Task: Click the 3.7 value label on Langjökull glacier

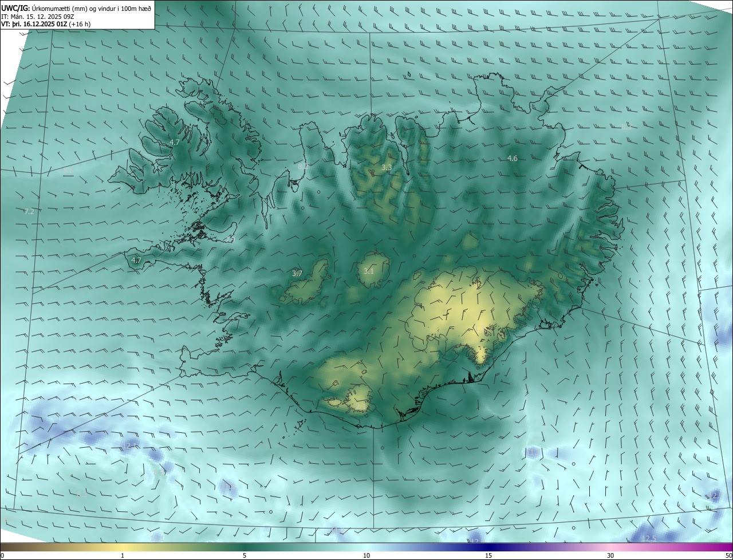Action: click(x=297, y=273)
